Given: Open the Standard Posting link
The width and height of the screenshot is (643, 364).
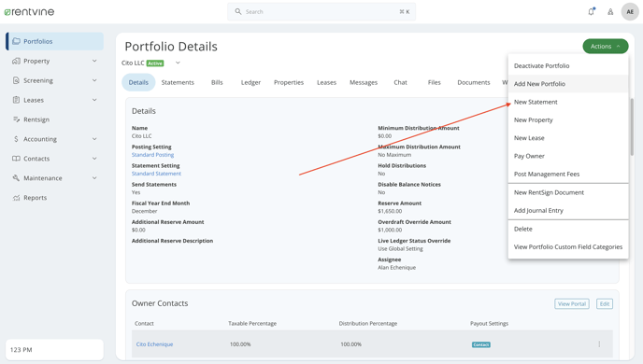Looking at the screenshot, I should 152,155.
